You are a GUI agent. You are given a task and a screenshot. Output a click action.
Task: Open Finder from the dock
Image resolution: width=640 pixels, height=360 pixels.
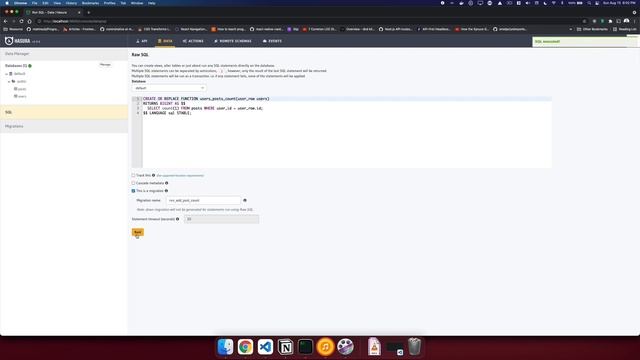[225, 347]
